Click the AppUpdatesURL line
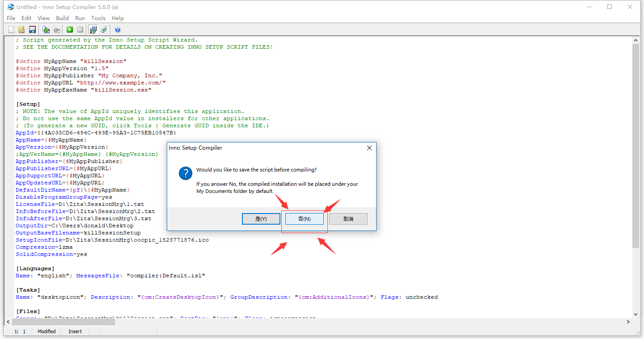Viewport: 644px width, 339px height. pyautogui.click(x=60, y=183)
